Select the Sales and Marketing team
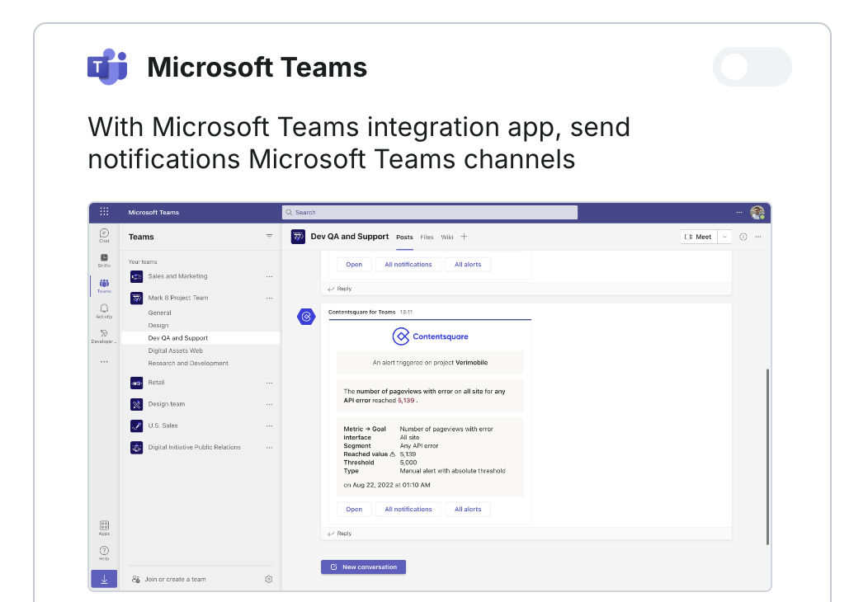Image resolution: width=868 pixels, height=602 pixels. tap(177, 276)
